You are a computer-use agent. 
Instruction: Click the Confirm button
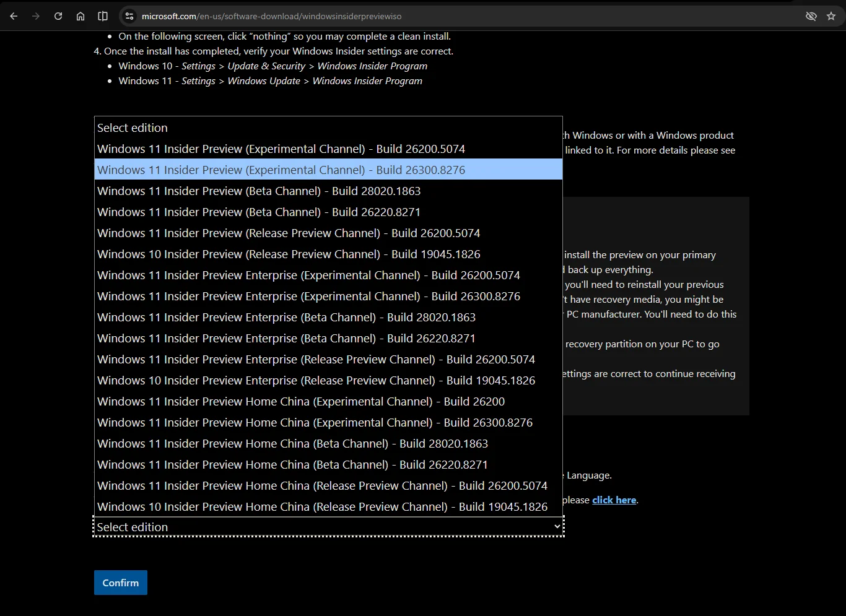[121, 583]
